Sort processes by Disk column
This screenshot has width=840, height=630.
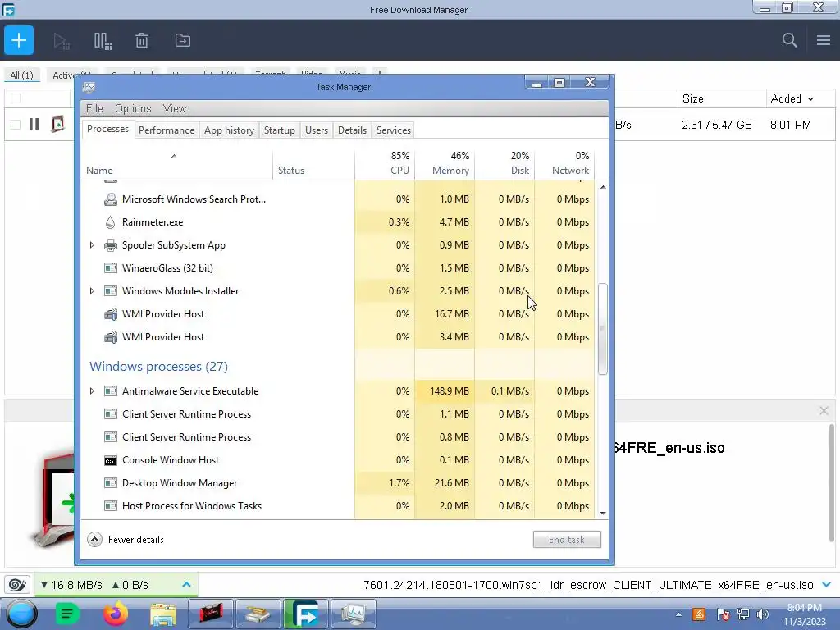click(x=504, y=163)
